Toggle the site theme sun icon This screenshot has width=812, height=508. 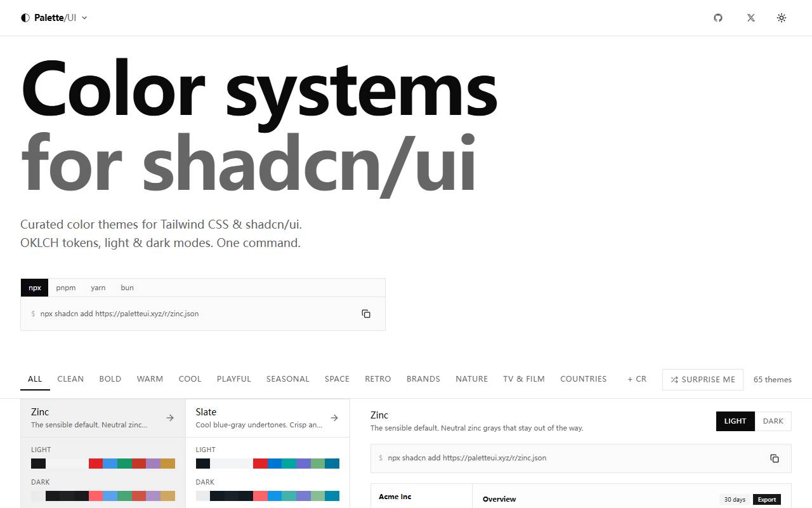(x=782, y=18)
